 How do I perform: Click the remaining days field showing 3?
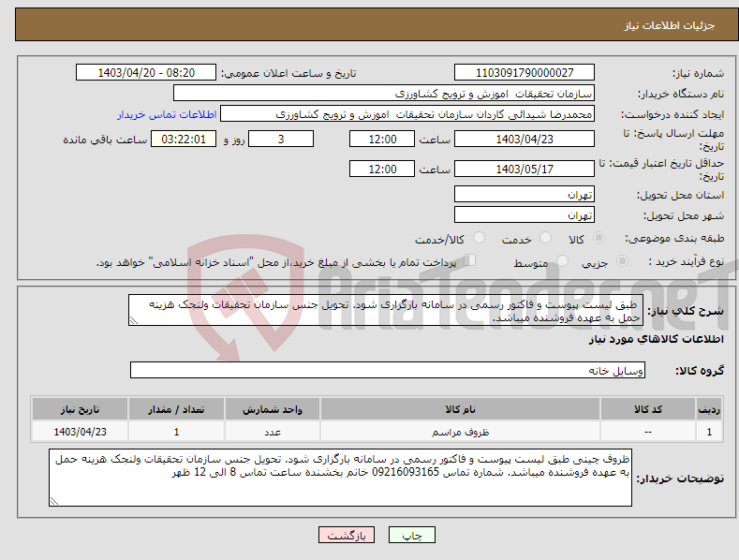click(281, 139)
